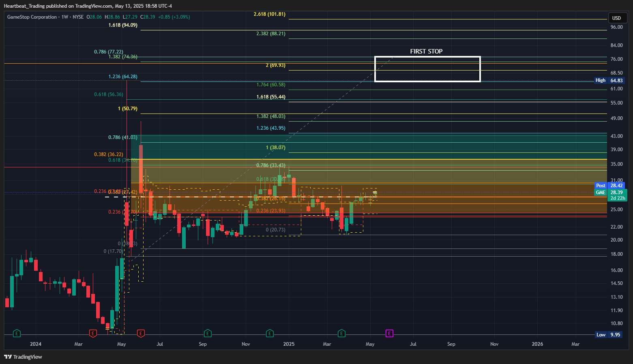Select the 1 (38.07) Fibonacci label
This screenshot has width=633, height=364.
[276, 148]
